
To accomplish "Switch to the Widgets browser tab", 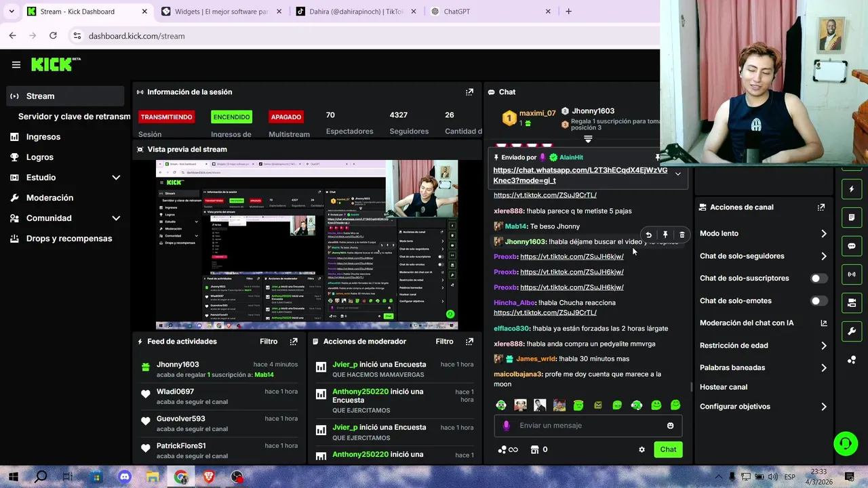I will tap(221, 12).
